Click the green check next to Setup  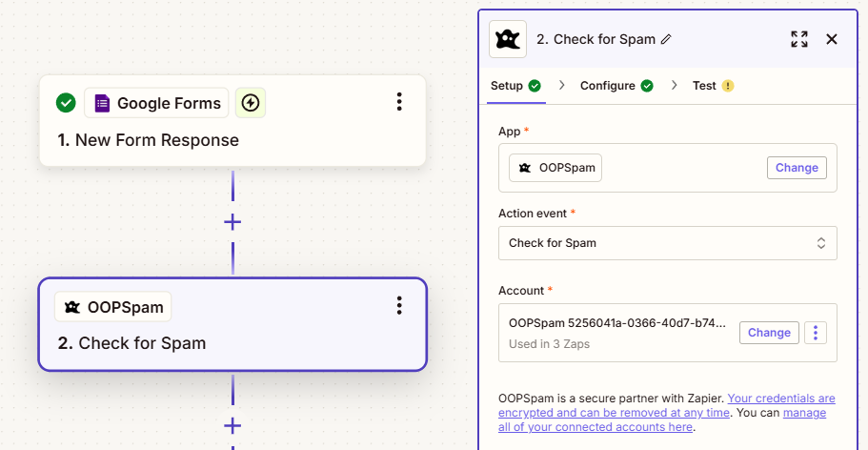(535, 86)
